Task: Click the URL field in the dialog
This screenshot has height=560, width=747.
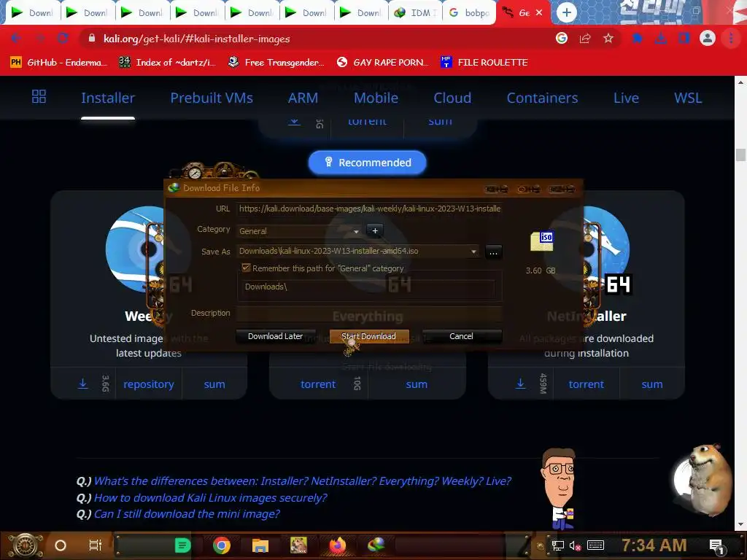Action: click(x=369, y=209)
